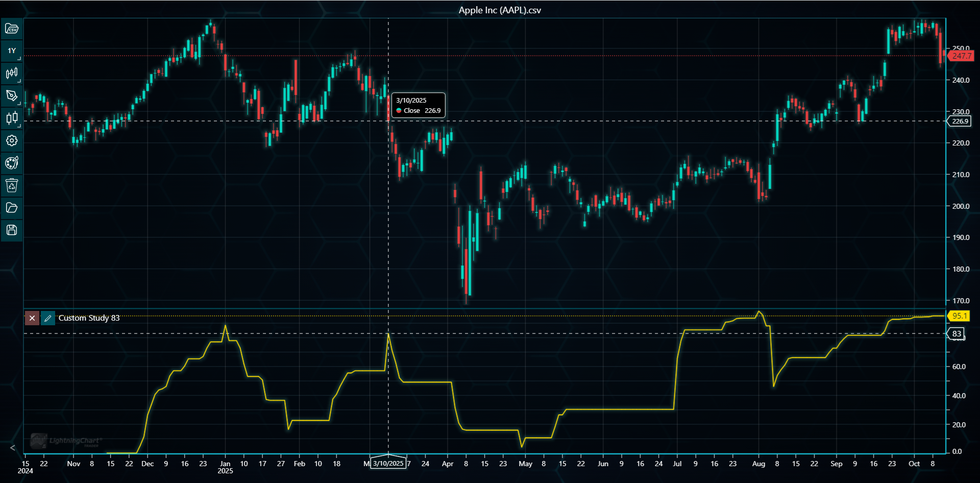This screenshot has height=483, width=980.
Task: Open chart settings with the gear icon
Action: coord(12,140)
